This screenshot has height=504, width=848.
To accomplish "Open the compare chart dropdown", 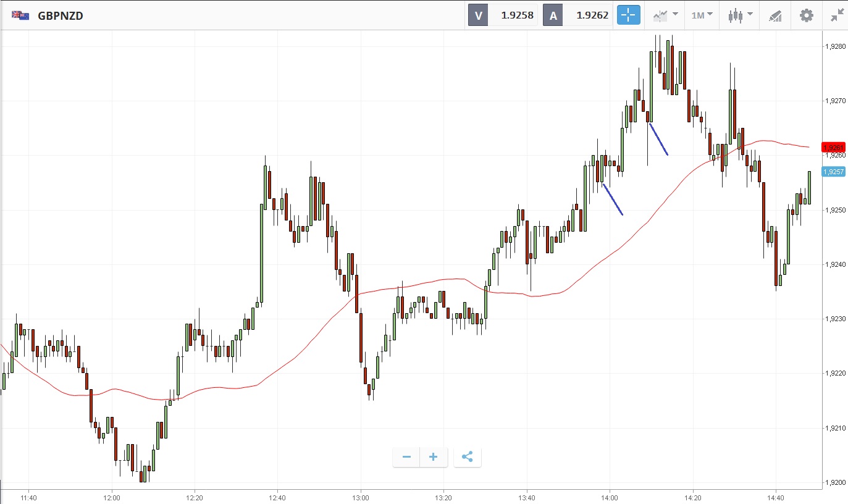I will (x=665, y=15).
